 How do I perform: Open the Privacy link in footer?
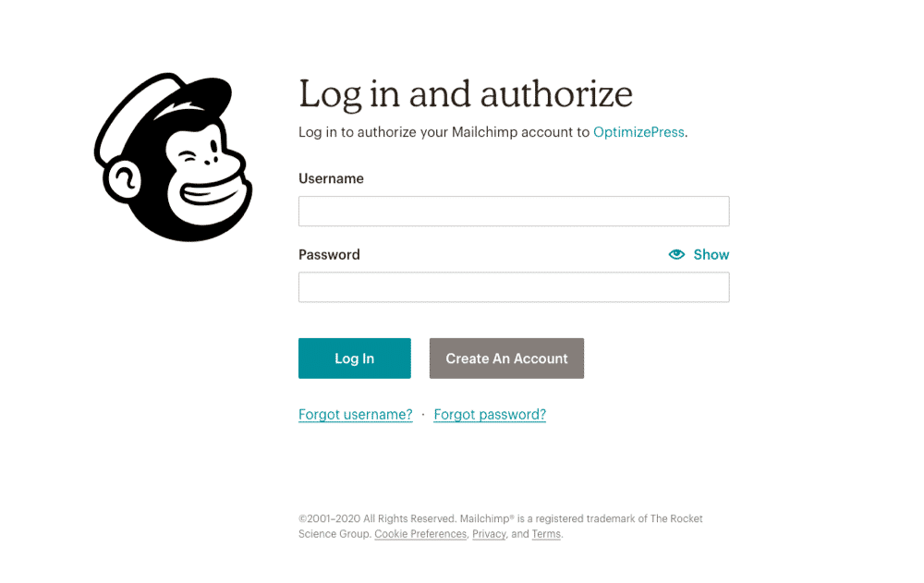tap(489, 534)
